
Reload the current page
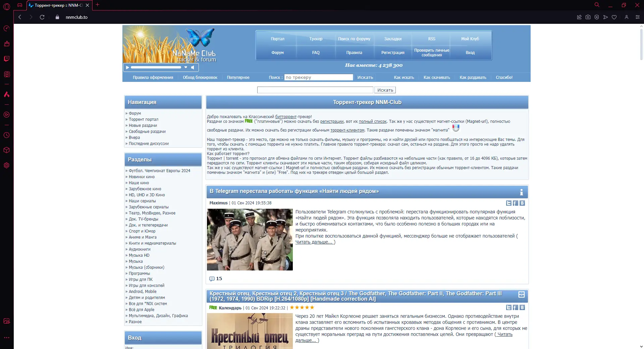[x=42, y=17]
